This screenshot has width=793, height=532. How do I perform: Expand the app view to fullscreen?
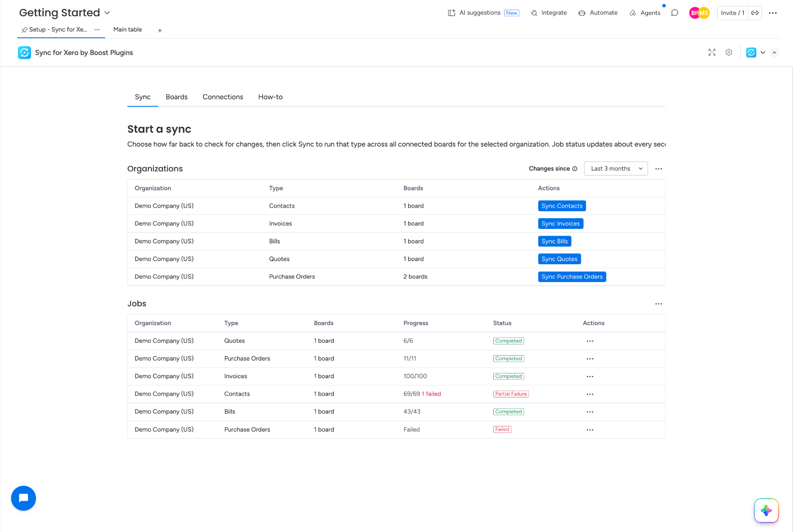[x=712, y=52]
